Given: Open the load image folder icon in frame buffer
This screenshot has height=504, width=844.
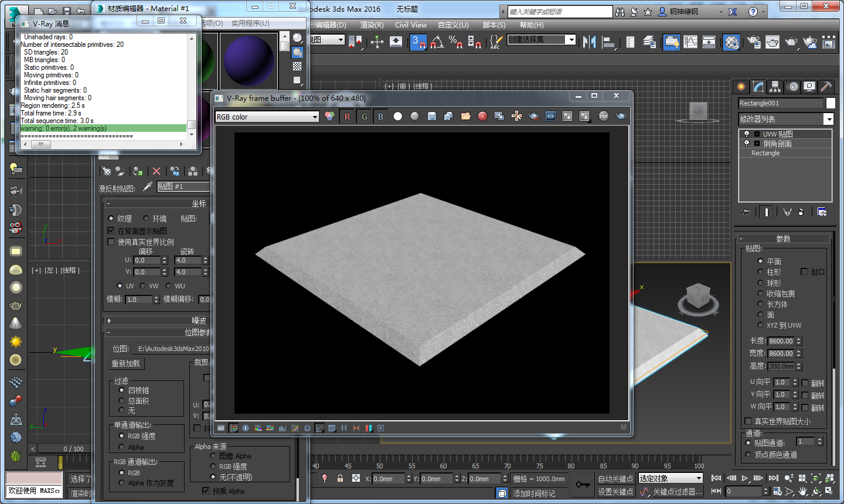Looking at the screenshot, I should (465, 117).
